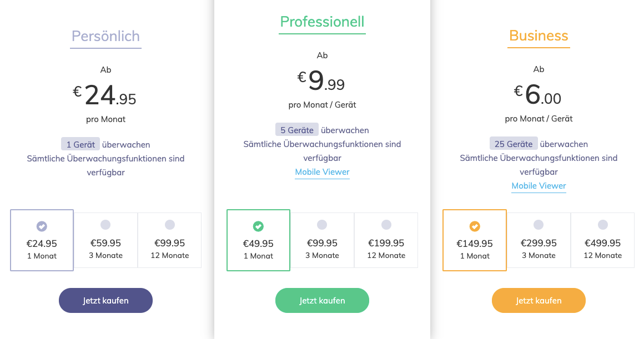Click the Professionell plan heading

(x=322, y=22)
